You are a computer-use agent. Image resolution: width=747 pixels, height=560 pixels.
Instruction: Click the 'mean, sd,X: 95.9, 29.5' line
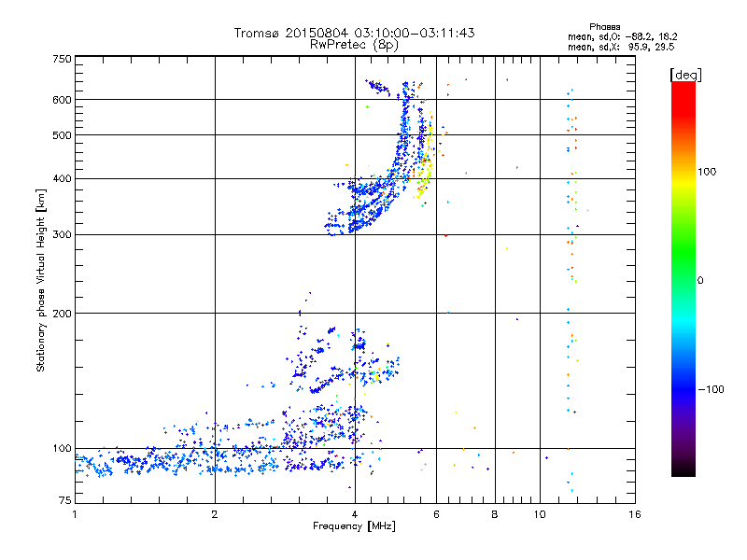point(621,47)
